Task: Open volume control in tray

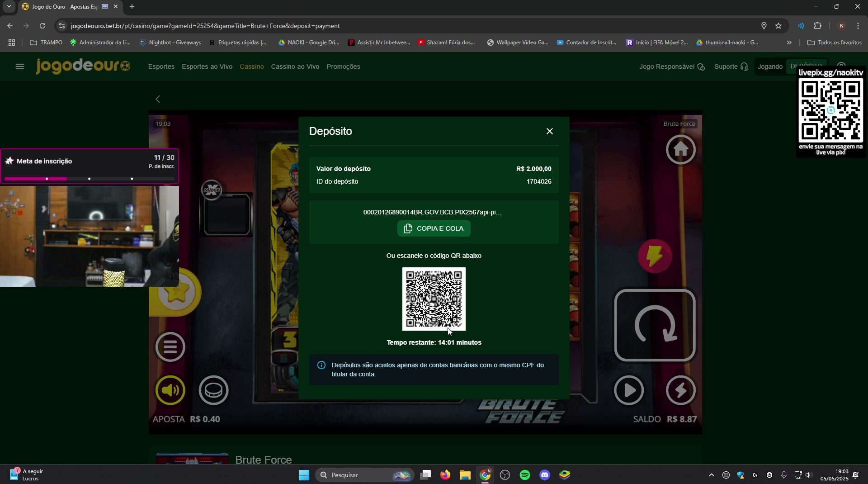Action: click(x=809, y=475)
